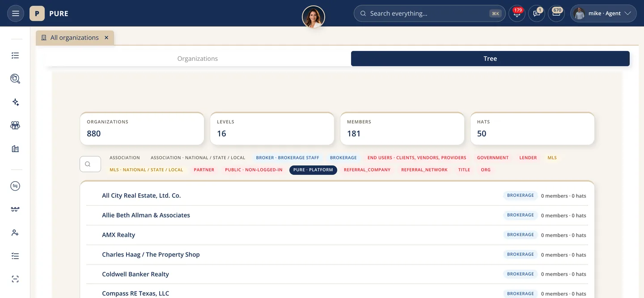Click BROKERAGE badge on AMX Realty row
This screenshot has height=298, width=644.
(521, 234)
